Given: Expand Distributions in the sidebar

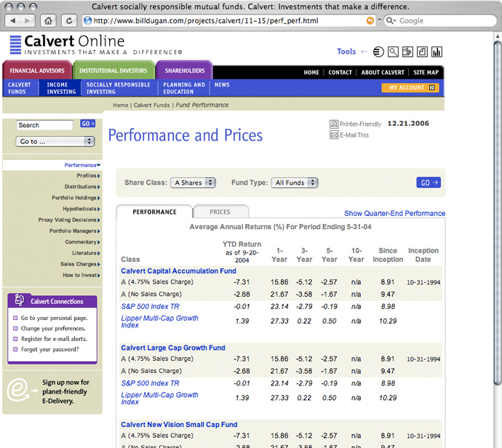Looking at the screenshot, I should click(x=82, y=187).
